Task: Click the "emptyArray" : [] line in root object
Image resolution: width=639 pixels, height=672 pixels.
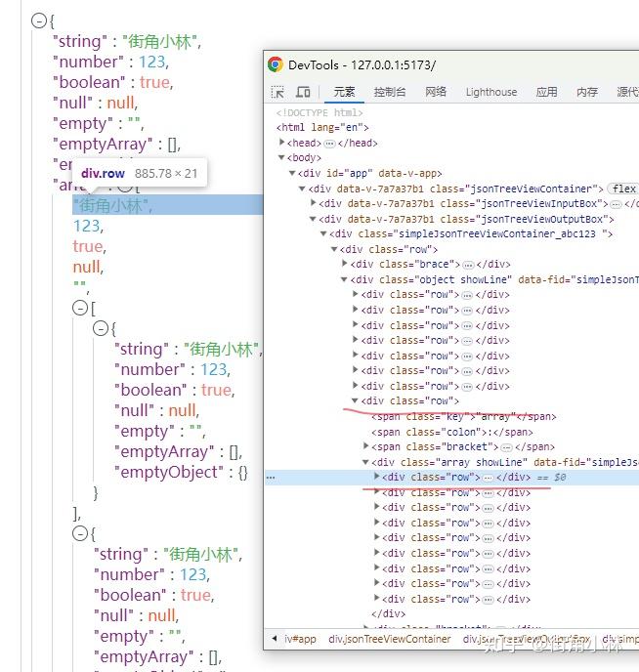Action: [x=116, y=145]
